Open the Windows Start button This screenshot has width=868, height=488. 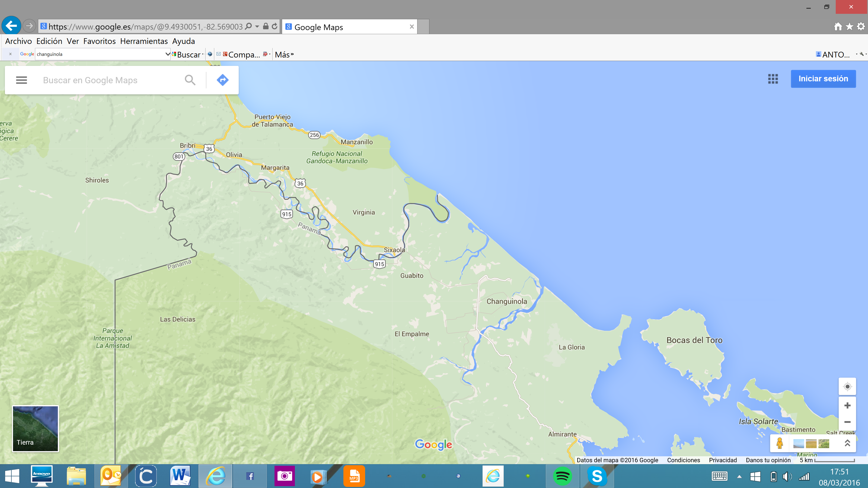(x=12, y=476)
